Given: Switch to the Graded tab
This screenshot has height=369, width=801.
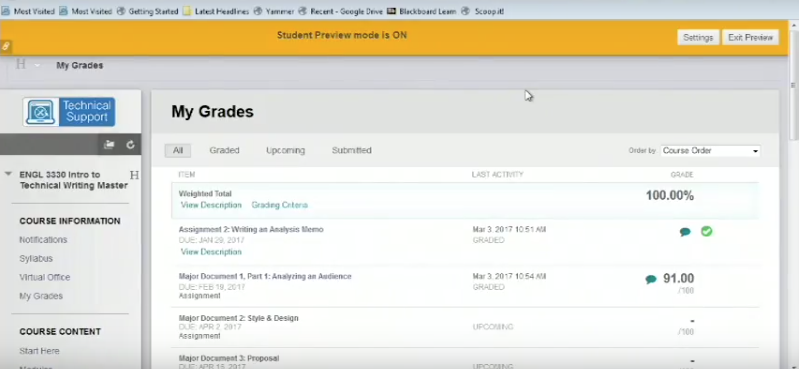Looking at the screenshot, I should pyautogui.click(x=224, y=150).
